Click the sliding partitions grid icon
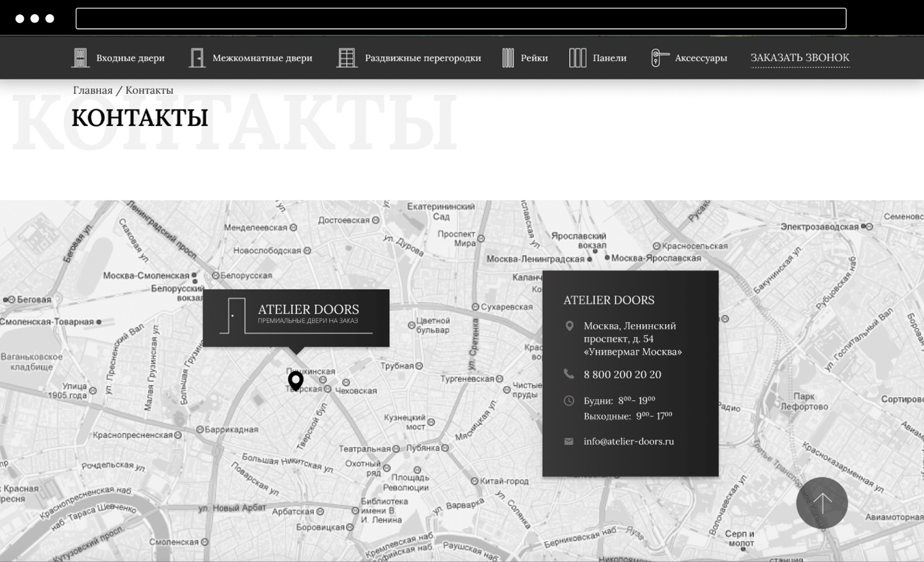Image resolution: width=924 pixels, height=562 pixels. [x=347, y=58]
